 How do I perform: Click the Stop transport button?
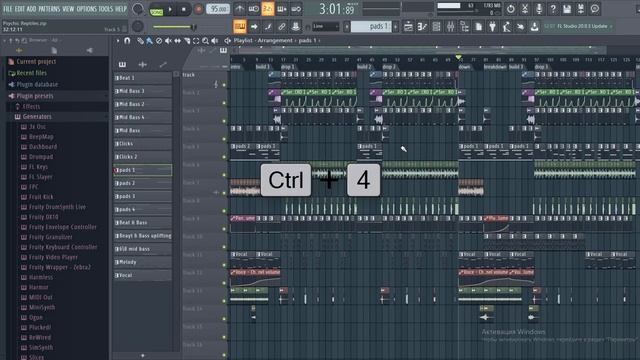pyautogui.click(x=184, y=9)
